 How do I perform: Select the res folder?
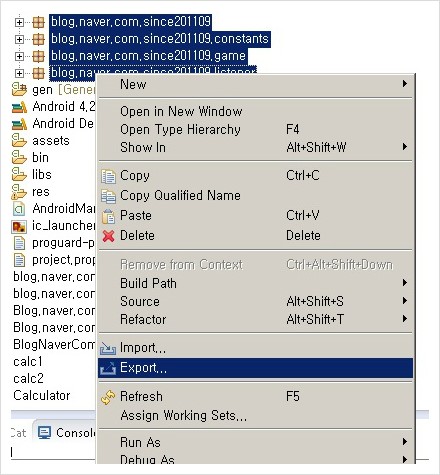point(31,192)
